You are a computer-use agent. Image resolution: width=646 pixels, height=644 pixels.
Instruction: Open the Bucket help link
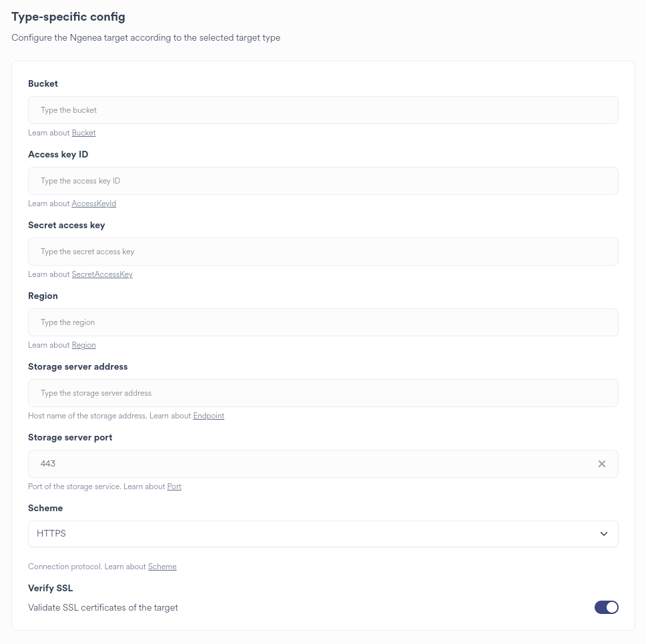(x=83, y=133)
